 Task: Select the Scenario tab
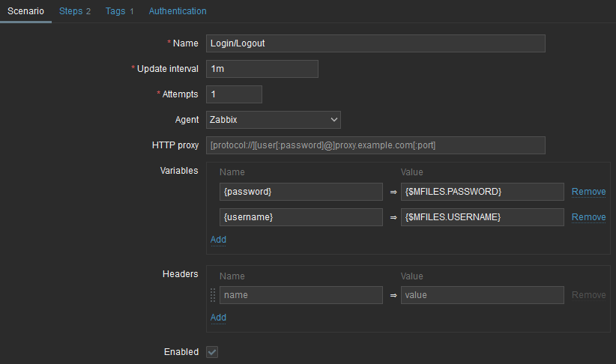[x=25, y=11]
